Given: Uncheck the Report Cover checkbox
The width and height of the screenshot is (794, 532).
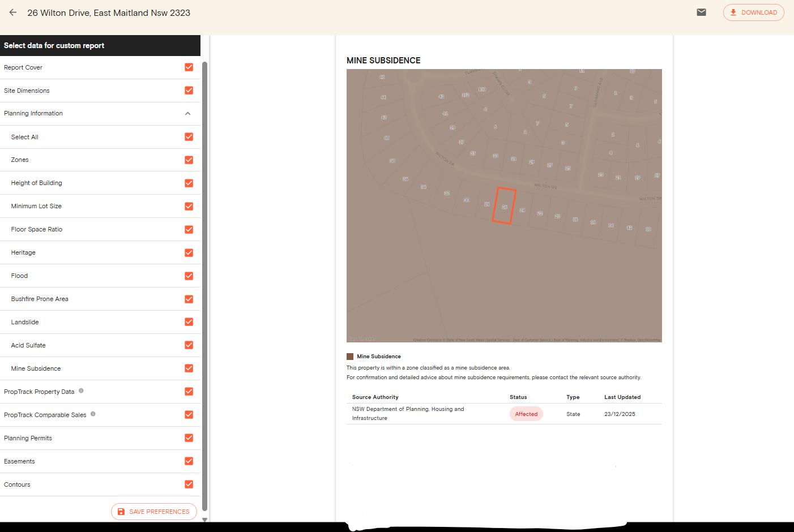Looking at the screenshot, I should point(189,67).
